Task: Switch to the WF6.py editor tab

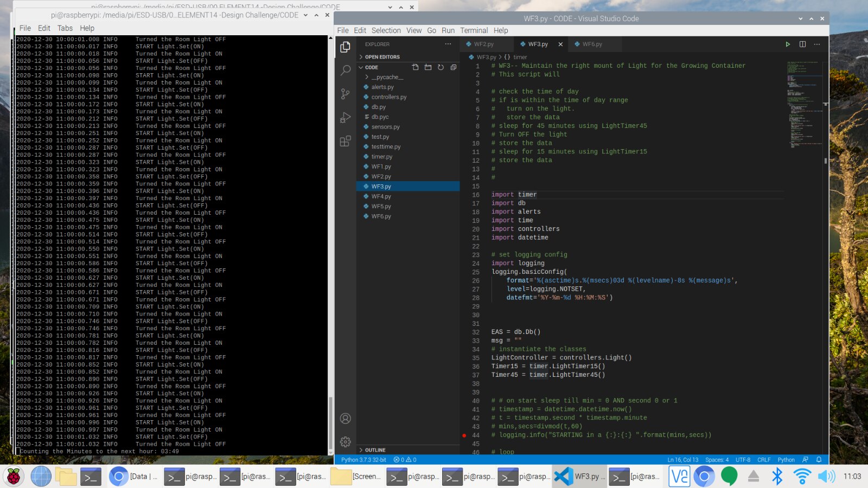Action: point(592,44)
